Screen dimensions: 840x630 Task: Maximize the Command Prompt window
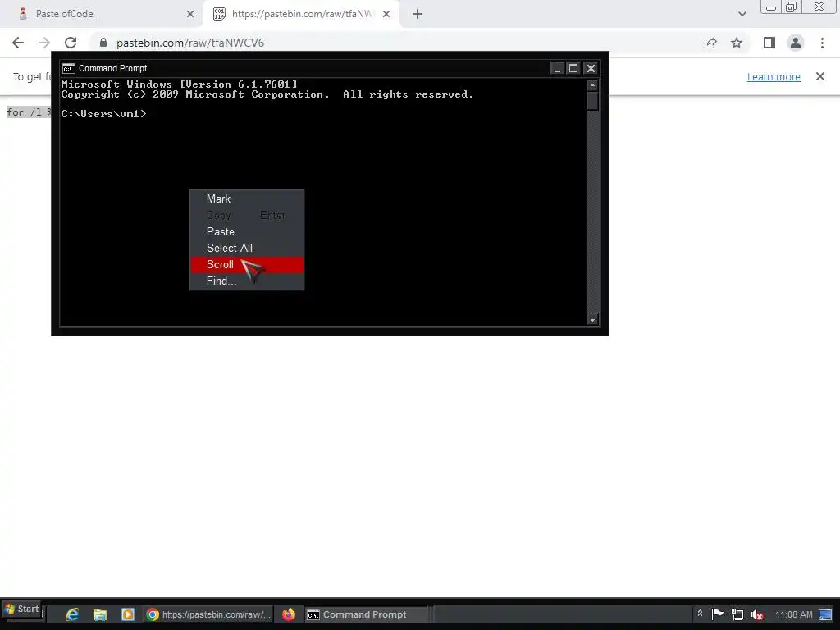pos(573,68)
